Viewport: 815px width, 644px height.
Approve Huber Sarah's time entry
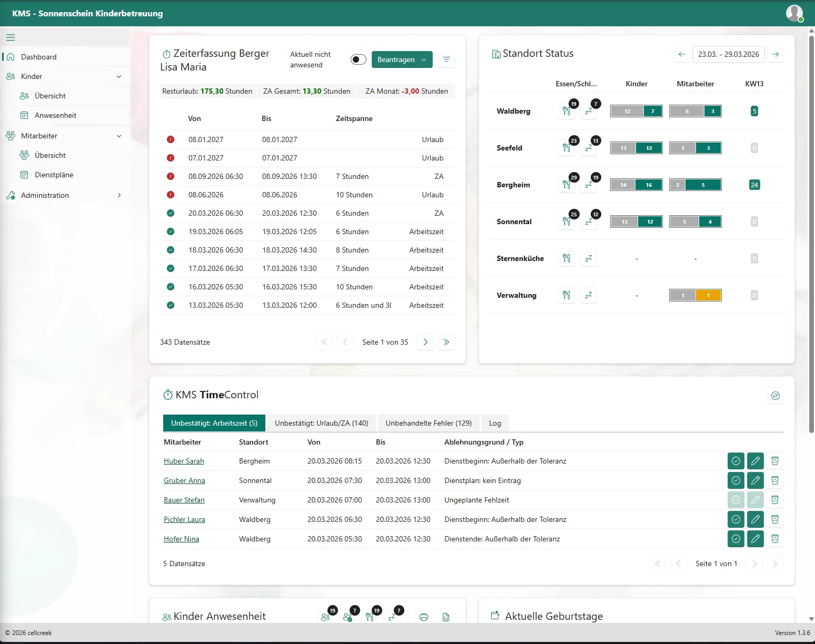tap(736, 461)
